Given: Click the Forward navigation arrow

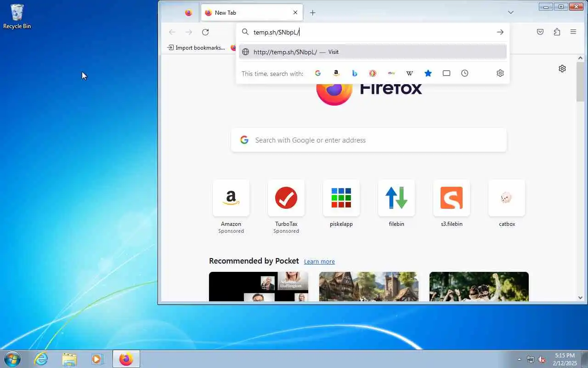Looking at the screenshot, I should tap(189, 32).
